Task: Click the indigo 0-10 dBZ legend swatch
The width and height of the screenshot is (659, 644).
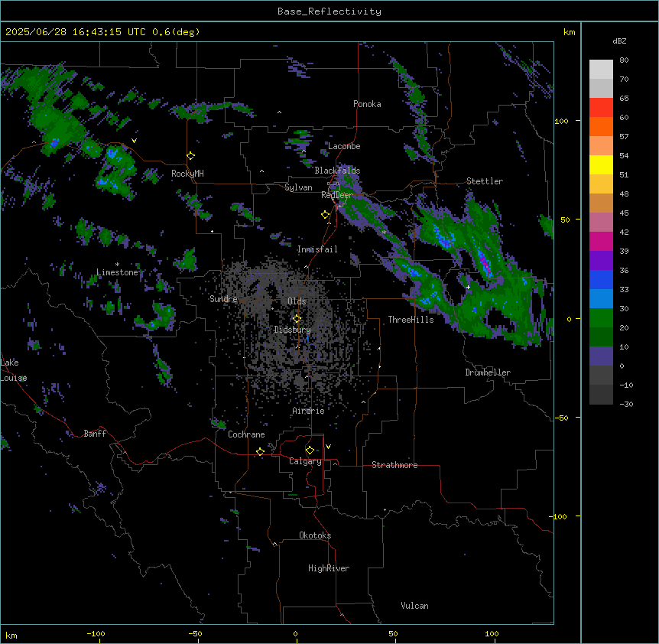Action: (x=601, y=356)
